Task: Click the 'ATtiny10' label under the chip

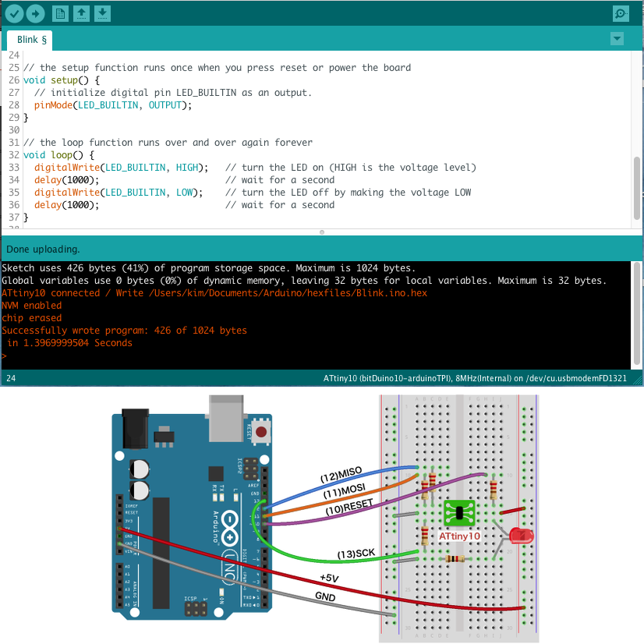Action: (459, 536)
